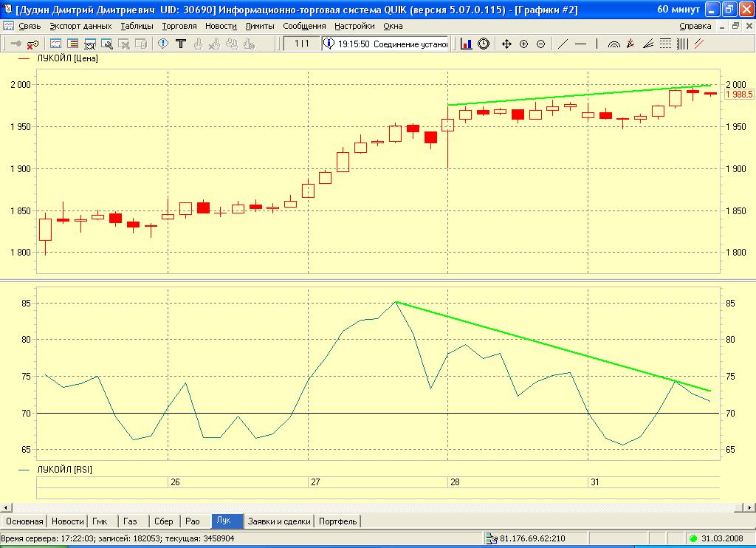Viewport: 756px width, 548px height.
Task: Click the red-blue bar chart icon
Action: pos(467,44)
